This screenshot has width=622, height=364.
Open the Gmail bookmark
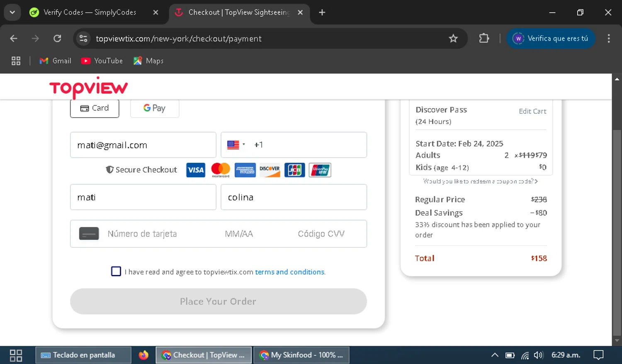[x=55, y=61]
